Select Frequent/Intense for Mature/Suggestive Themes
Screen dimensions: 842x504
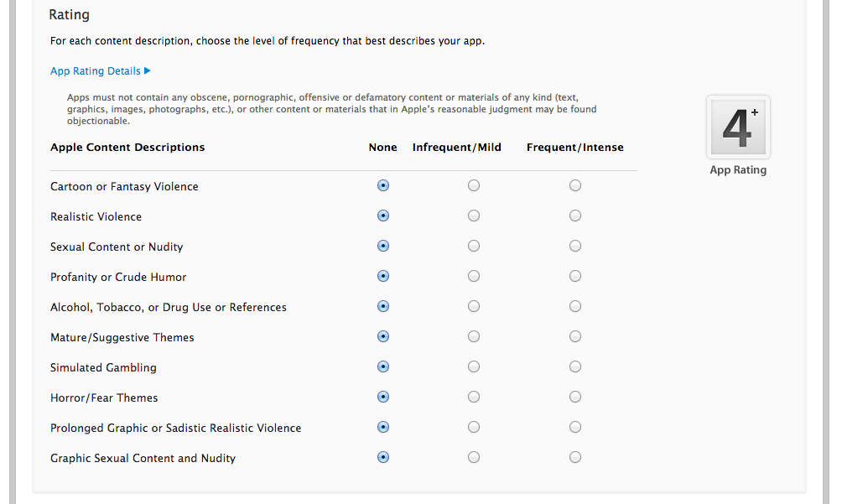574,336
